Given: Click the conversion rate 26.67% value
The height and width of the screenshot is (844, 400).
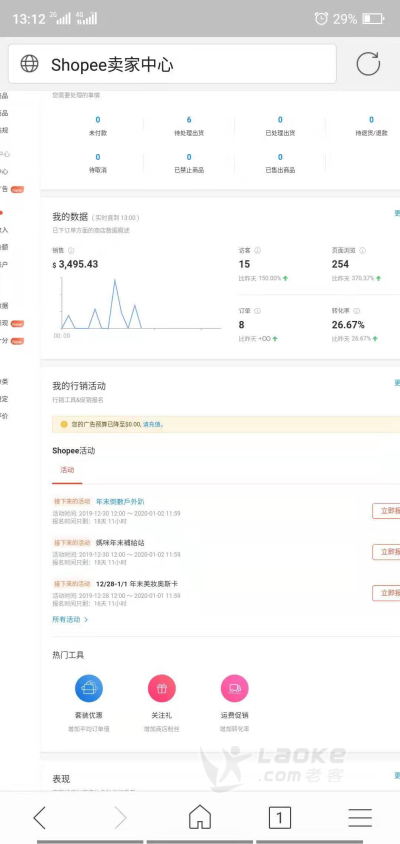Looking at the screenshot, I should (x=348, y=325).
